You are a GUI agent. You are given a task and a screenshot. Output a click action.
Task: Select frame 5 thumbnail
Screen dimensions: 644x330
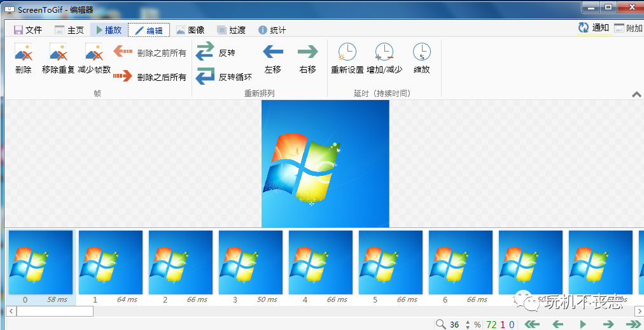coord(391,262)
